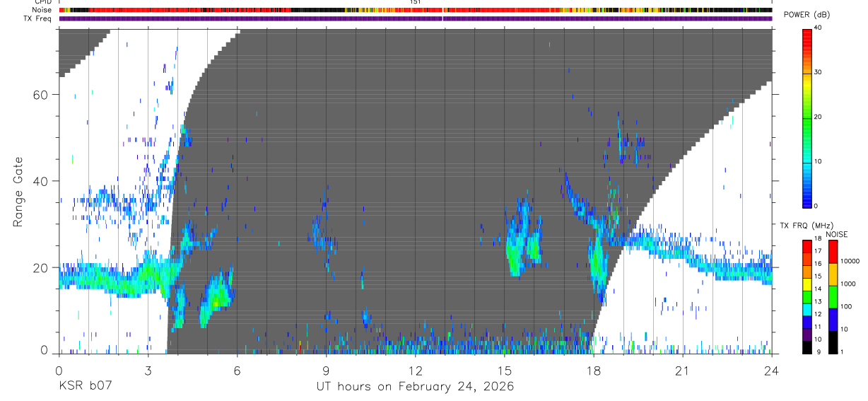Click the orange segment of the NOISE colorbar
868x401 pixels.
[x=833, y=274]
